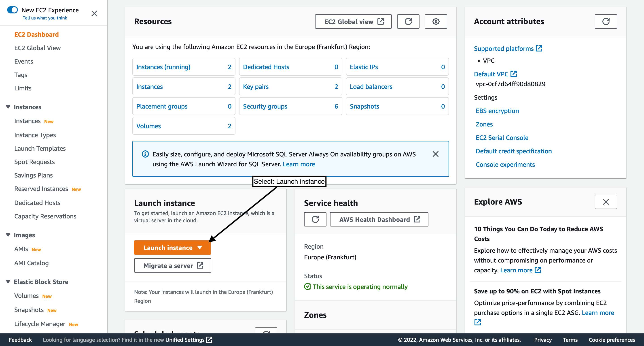Open Reserved Instances in sidebar

41,189
